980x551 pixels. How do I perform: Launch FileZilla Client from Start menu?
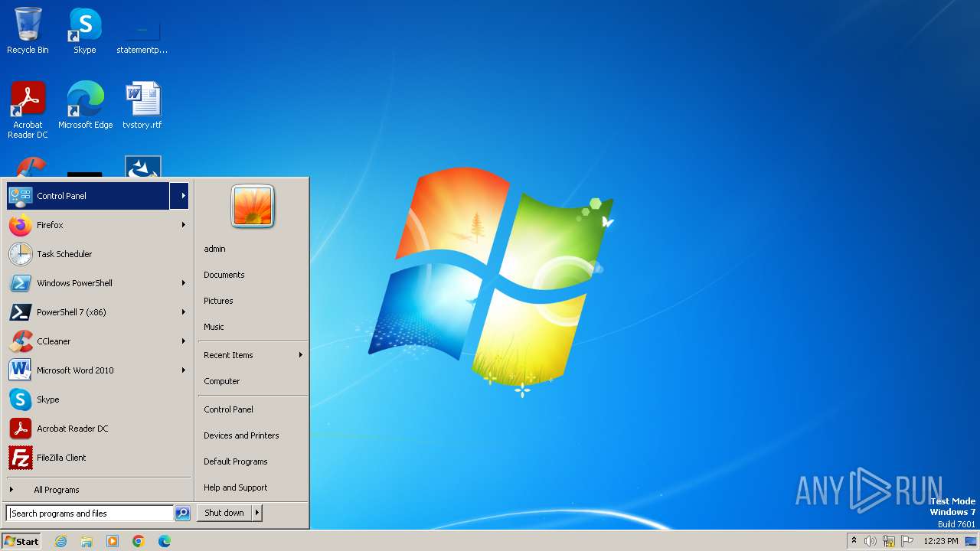tap(97, 458)
